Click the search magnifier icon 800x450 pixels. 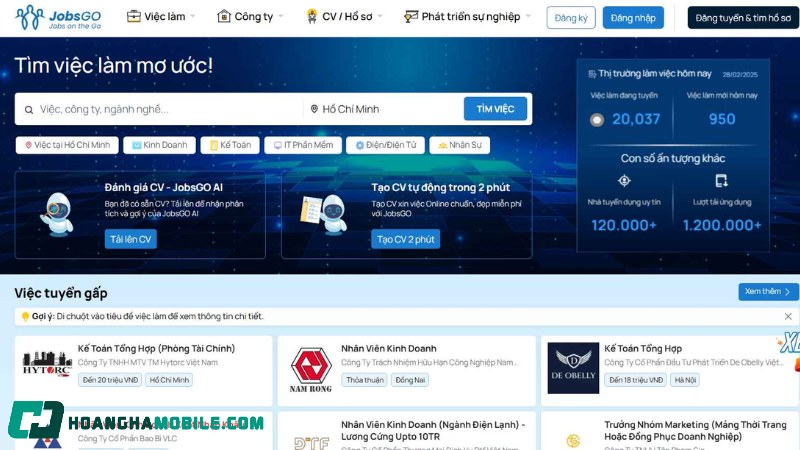[x=29, y=110]
